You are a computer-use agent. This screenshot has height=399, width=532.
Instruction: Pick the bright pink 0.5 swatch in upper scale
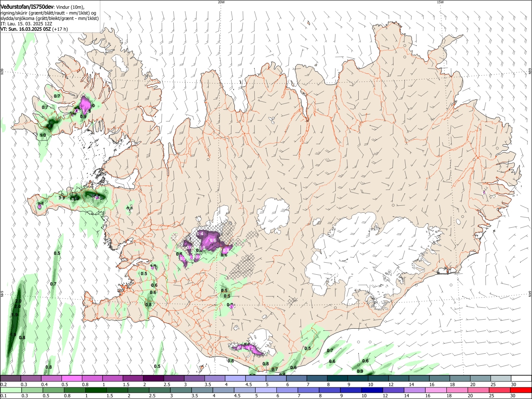pos(72,378)
